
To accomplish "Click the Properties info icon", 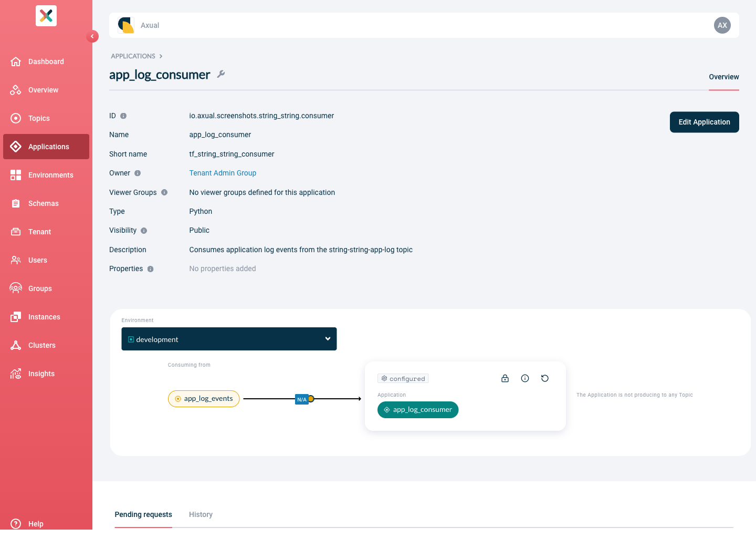I will click(x=151, y=269).
